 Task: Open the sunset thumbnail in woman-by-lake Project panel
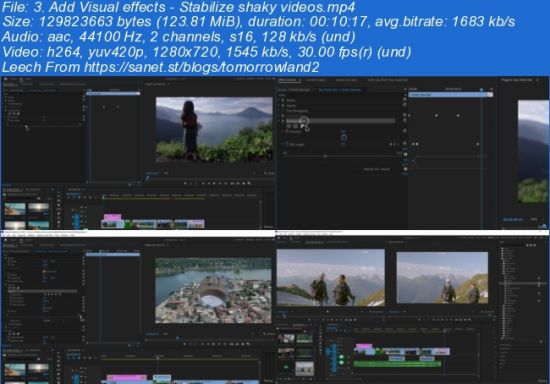click(x=38, y=210)
